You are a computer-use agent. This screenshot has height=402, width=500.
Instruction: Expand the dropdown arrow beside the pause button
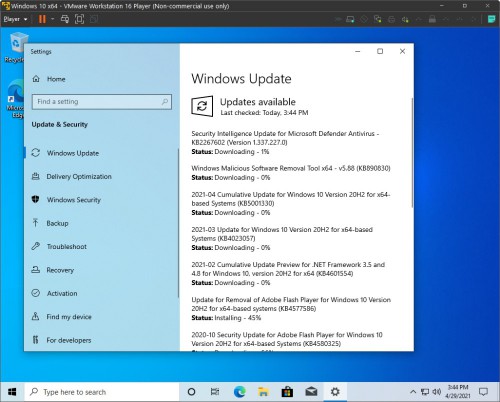click(52, 19)
